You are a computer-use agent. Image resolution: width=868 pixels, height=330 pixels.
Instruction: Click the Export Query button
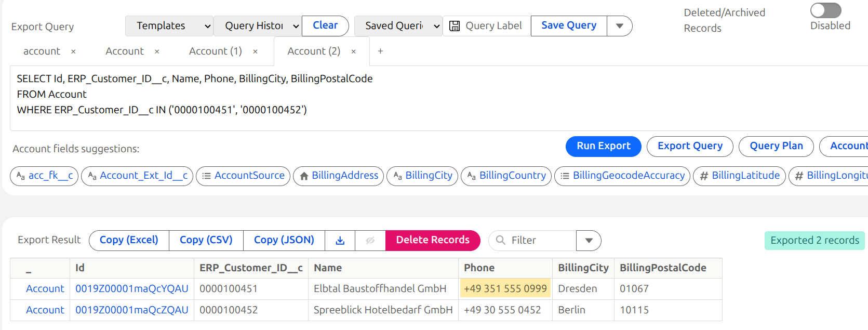pyautogui.click(x=690, y=146)
